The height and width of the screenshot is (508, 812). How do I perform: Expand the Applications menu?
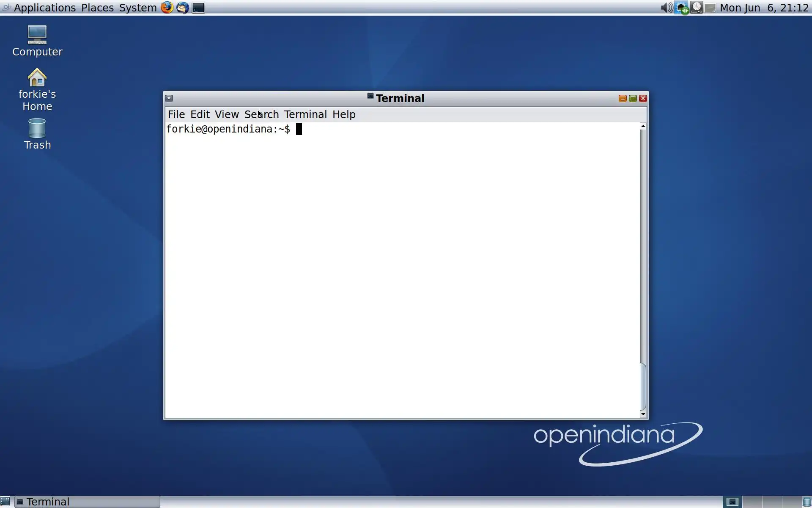tap(44, 8)
